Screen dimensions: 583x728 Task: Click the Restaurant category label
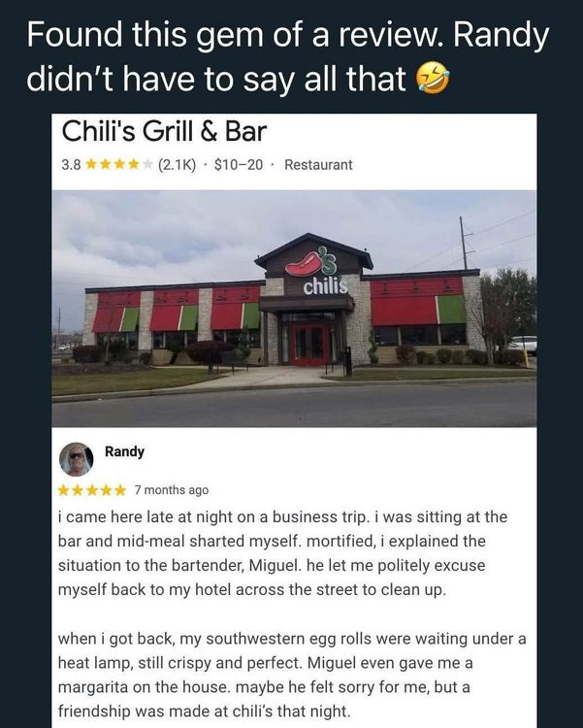pyautogui.click(x=318, y=165)
